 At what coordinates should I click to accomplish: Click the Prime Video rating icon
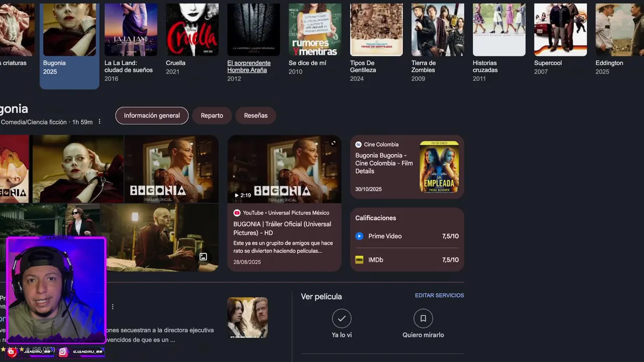(359, 236)
